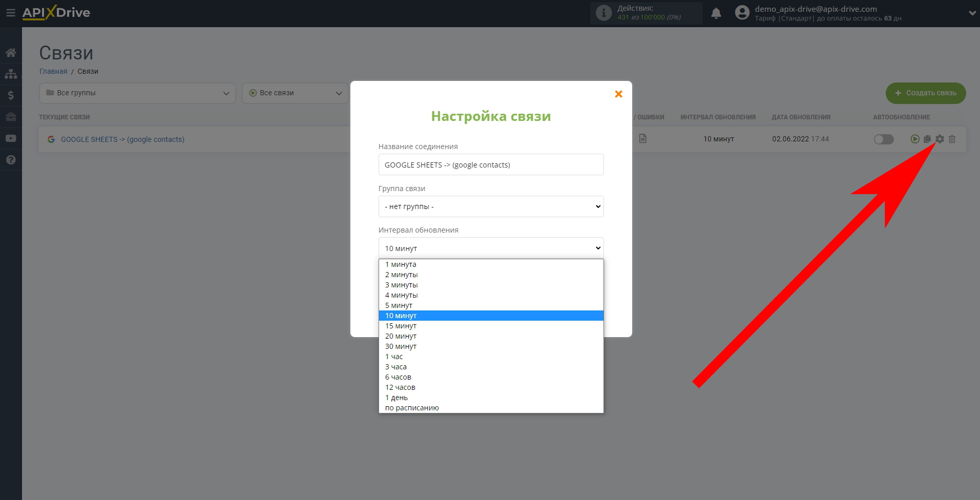Click the demo_apix-drive@apix-drive.com account name
The width and height of the screenshot is (980, 500).
[x=816, y=9]
